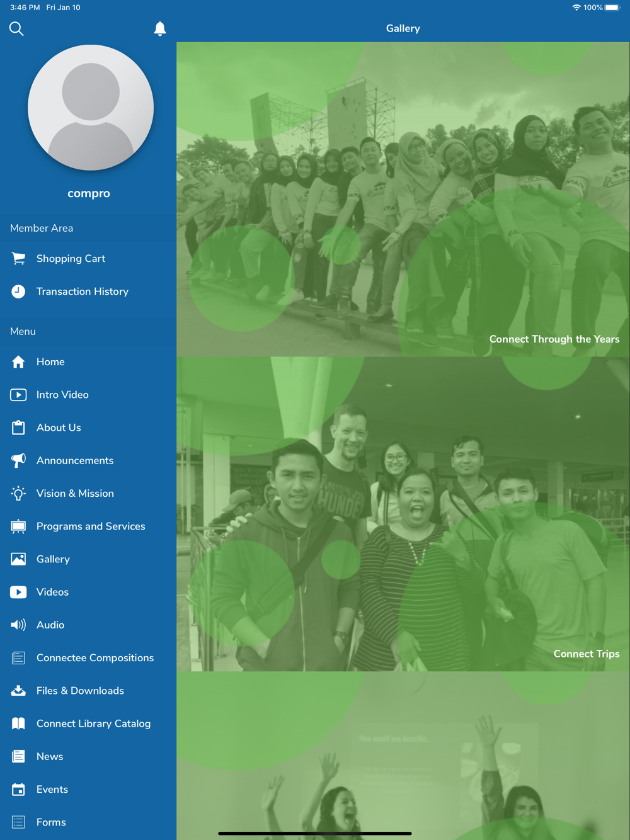Open Connectee Compositions label
Viewport: 630px width, 840px height.
[95, 658]
